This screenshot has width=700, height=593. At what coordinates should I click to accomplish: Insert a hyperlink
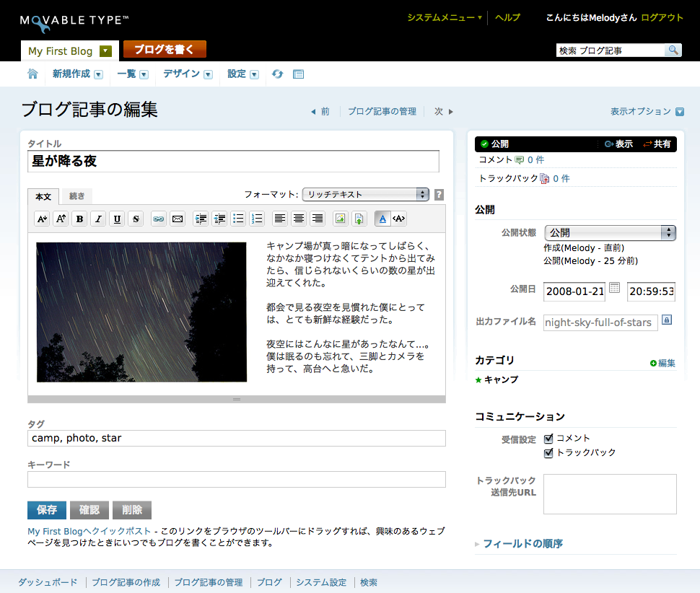[x=159, y=219]
